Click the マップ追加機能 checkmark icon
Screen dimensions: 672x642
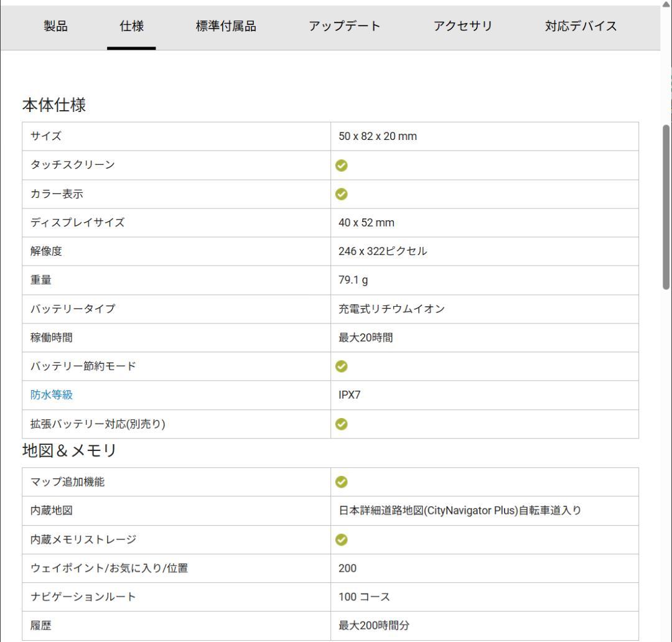[x=342, y=481]
